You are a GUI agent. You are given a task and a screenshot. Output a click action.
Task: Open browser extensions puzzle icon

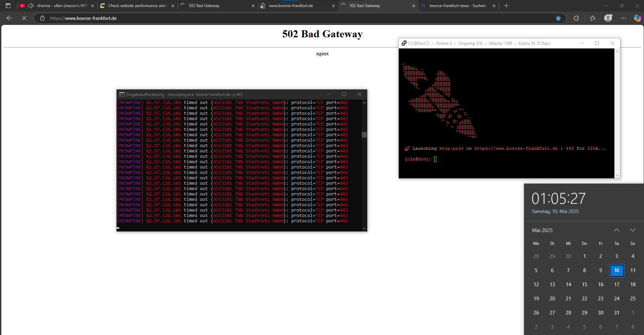point(576,18)
